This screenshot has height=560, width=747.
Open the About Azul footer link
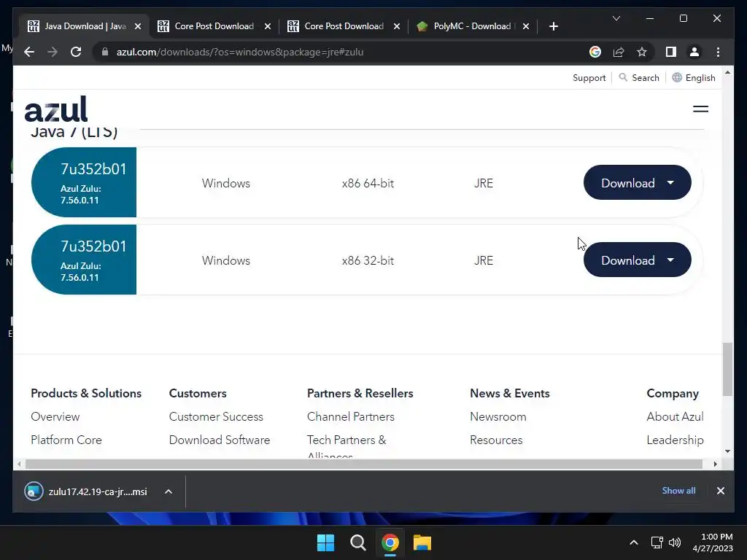[x=675, y=416]
